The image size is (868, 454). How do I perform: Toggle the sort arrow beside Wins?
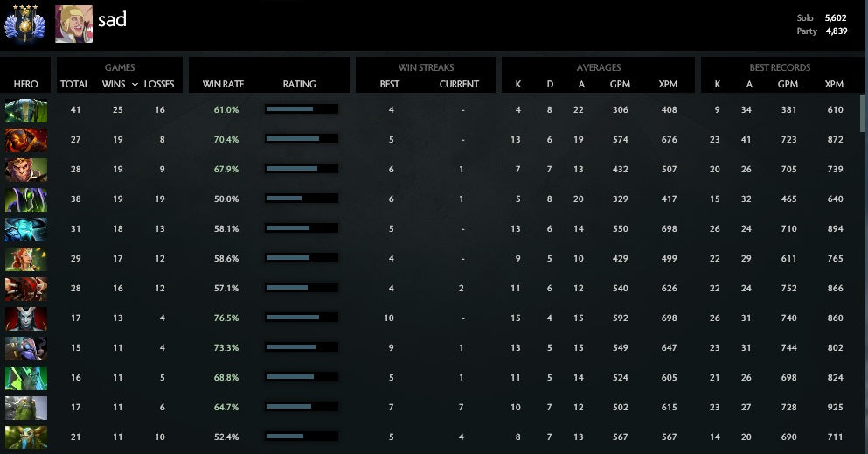point(135,85)
